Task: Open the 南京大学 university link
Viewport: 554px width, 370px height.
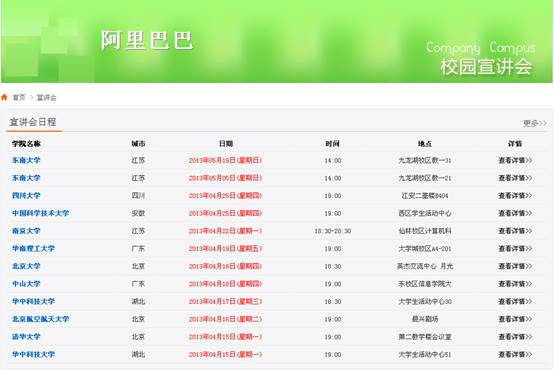Action: [x=26, y=231]
